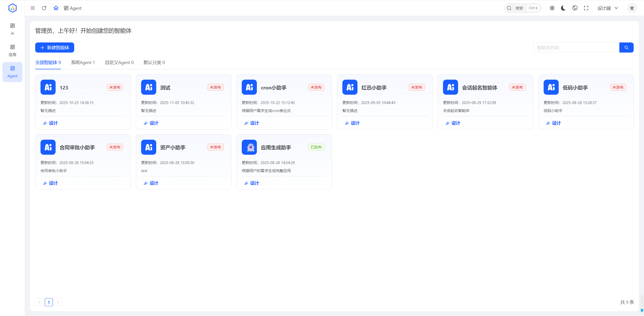Image resolution: width=644 pixels, height=316 pixels.
Task: Select the 默认分类 tab
Action: pos(154,62)
